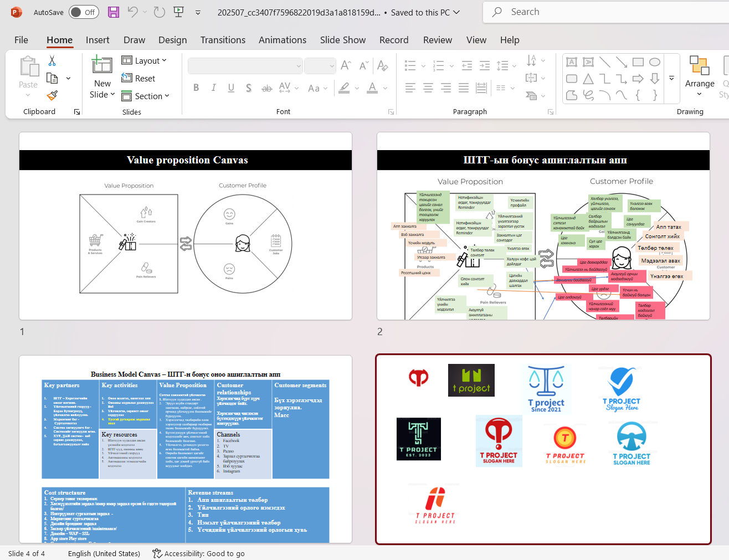Click Increase Font Size icon
This screenshot has height=560, width=729.
click(x=346, y=65)
